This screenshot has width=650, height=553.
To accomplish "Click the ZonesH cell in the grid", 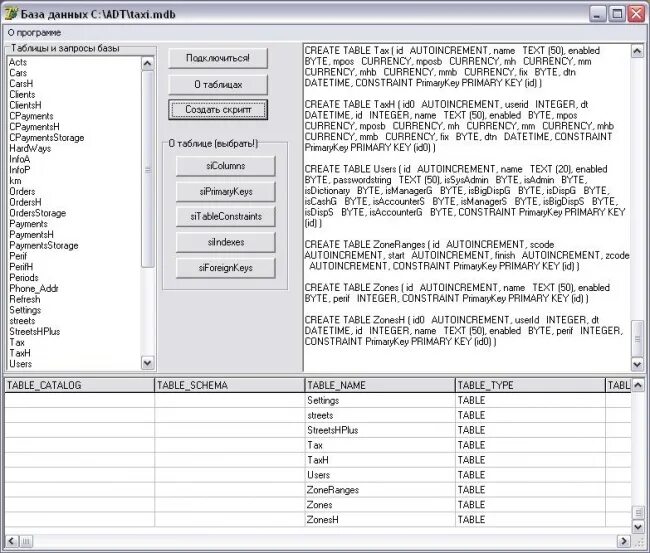I will coord(380,520).
